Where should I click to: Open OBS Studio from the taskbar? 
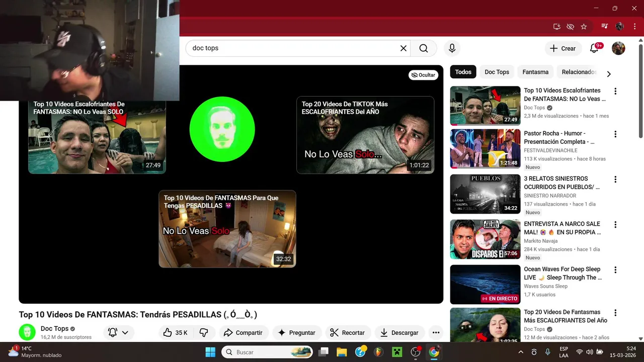pyautogui.click(x=416, y=352)
